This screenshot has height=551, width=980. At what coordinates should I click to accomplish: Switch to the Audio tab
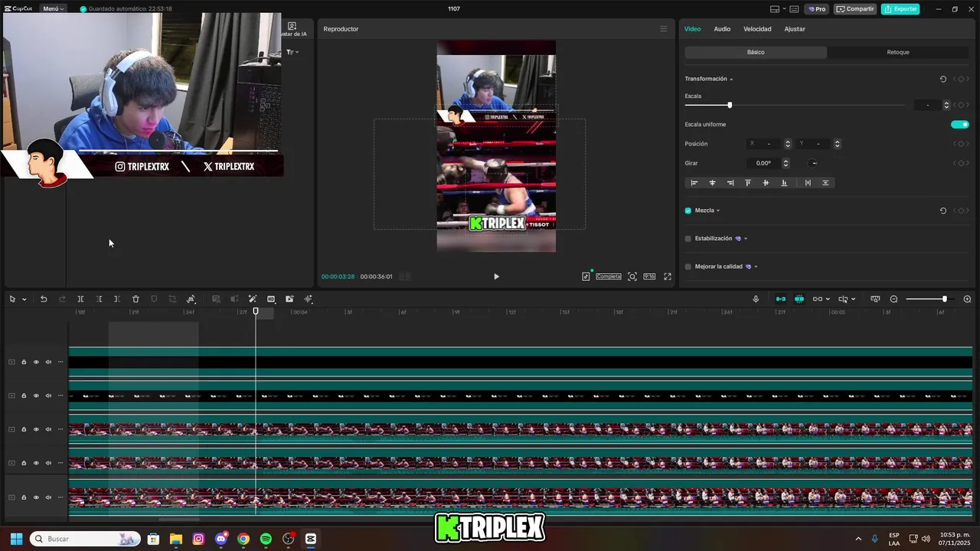tap(722, 29)
